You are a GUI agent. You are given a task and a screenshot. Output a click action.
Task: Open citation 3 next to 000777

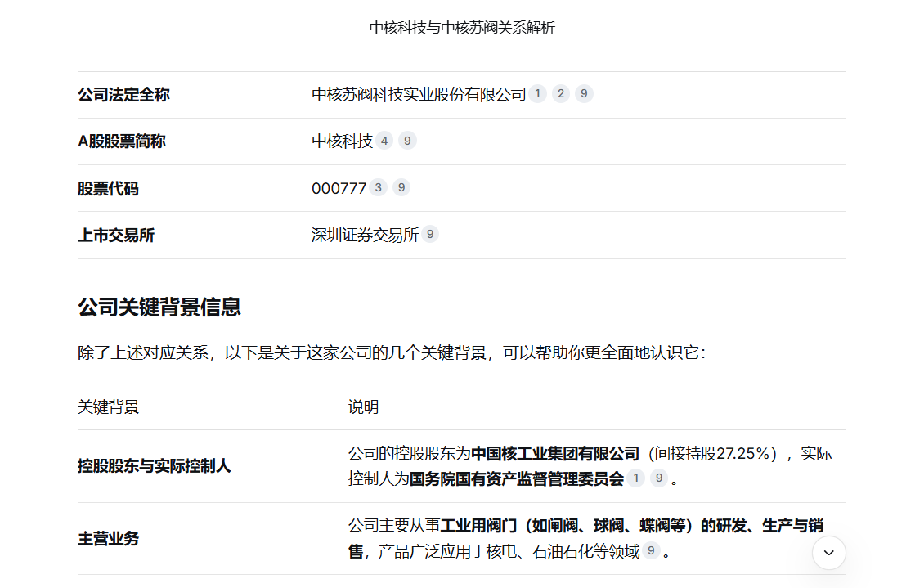(379, 187)
